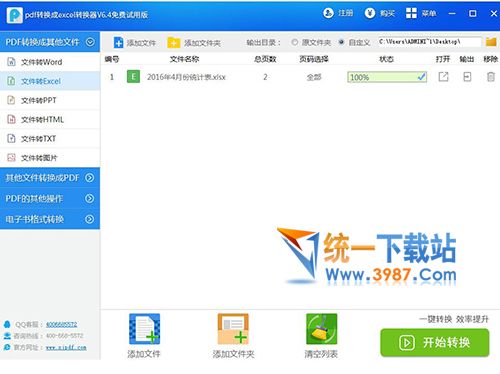Choose 文件转Word conversion mode
The width and height of the screenshot is (500, 374).
[50, 62]
